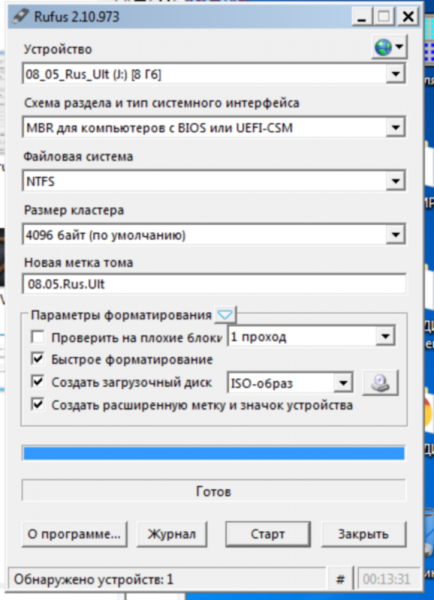Click the hash checksum # button
Image resolution: width=434 pixels, height=600 pixels.
coord(340,579)
